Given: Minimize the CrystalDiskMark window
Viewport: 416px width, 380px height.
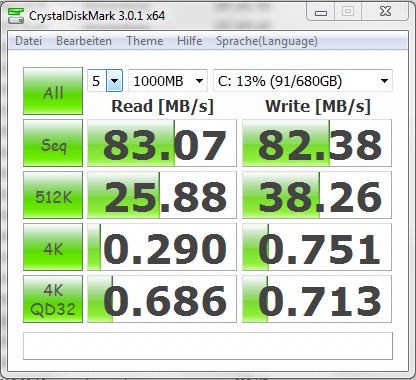Looking at the screenshot, I should (321, 13).
